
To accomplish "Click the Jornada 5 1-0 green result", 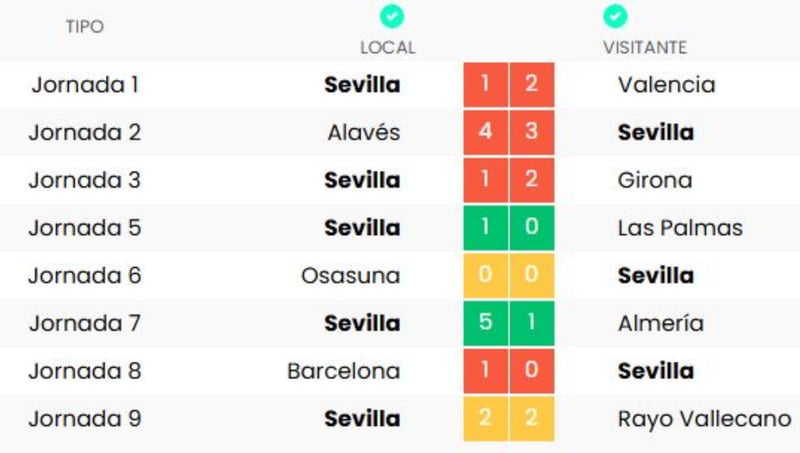I will [x=508, y=228].
